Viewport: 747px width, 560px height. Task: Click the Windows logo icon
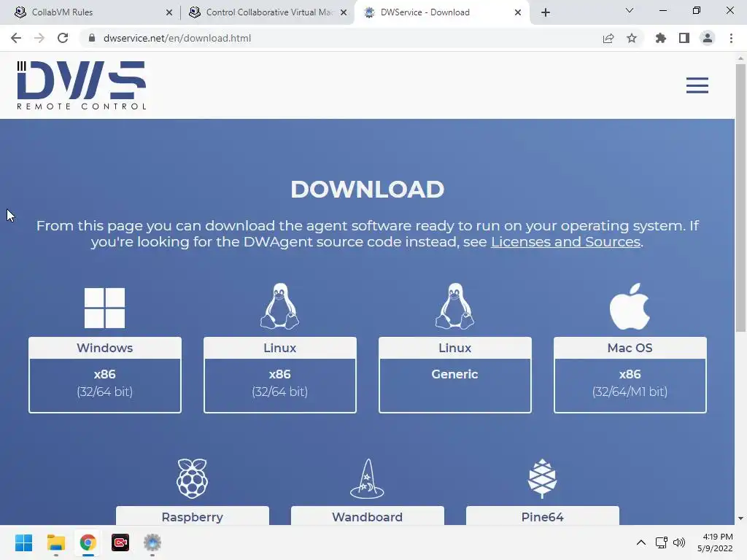[104, 308]
